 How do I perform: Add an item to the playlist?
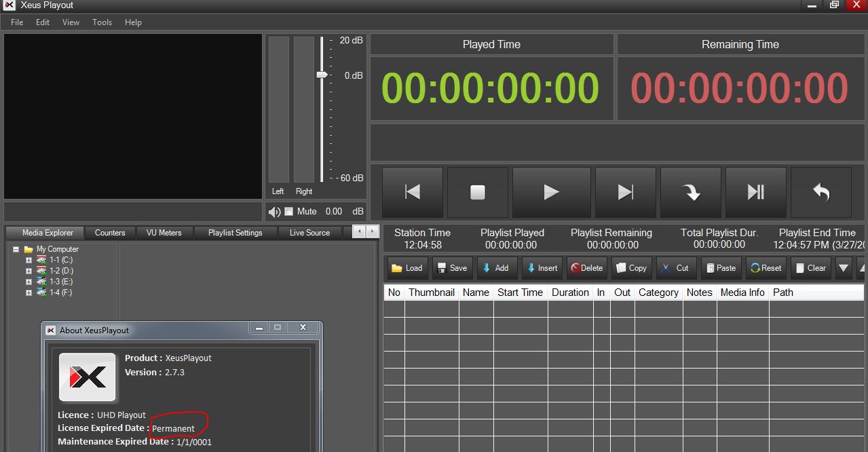pyautogui.click(x=497, y=268)
